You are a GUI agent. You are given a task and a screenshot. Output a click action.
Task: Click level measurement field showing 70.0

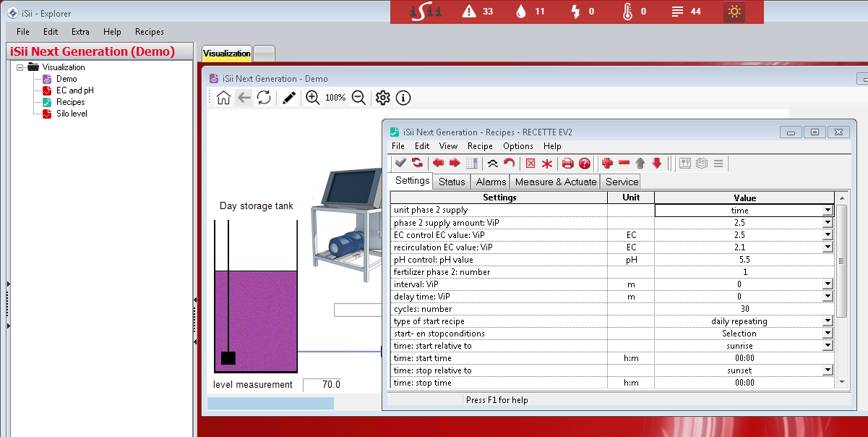[x=322, y=385]
